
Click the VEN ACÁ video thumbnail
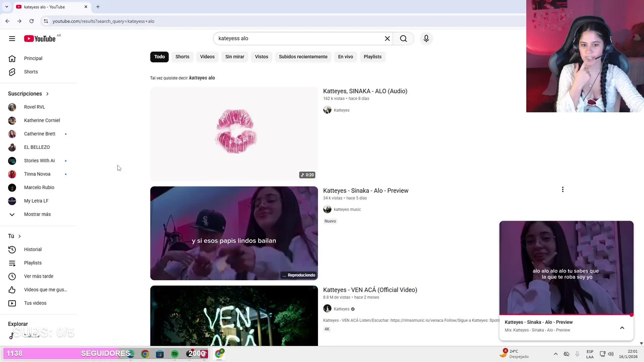point(234,316)
